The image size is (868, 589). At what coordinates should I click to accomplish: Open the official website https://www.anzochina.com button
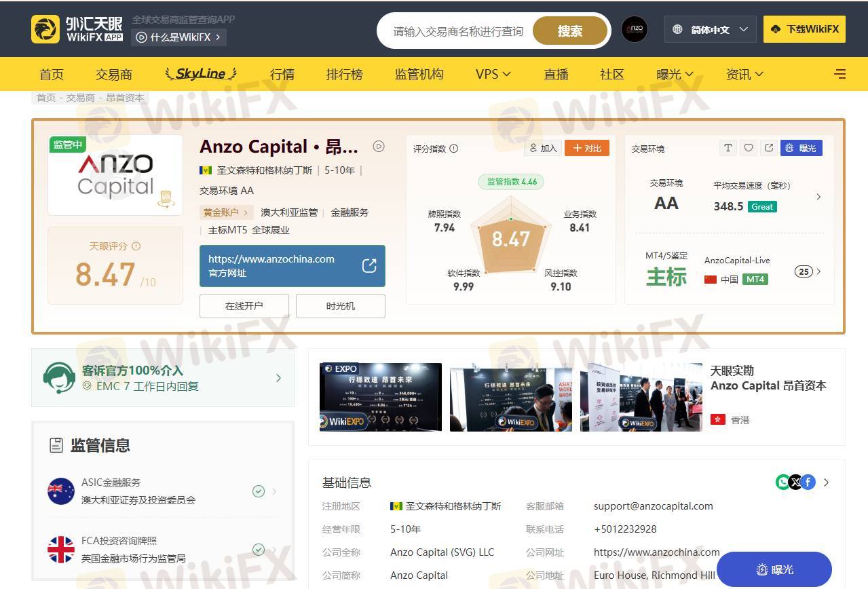(x=293, y=266)
